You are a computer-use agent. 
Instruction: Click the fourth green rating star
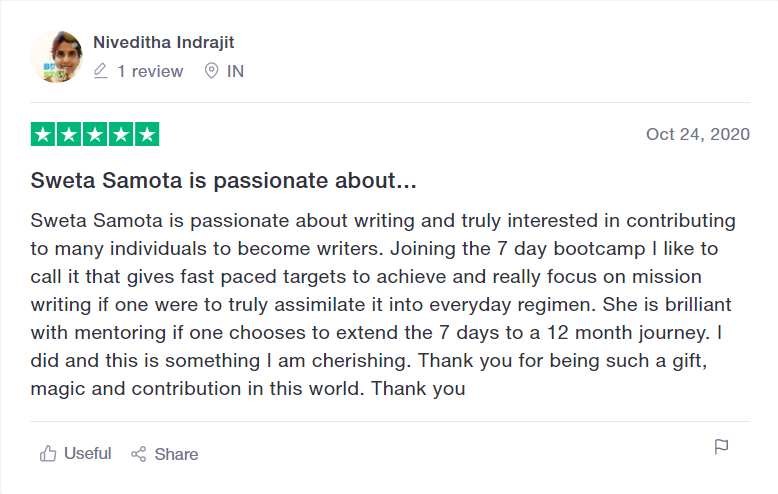[x=121, y=134]
